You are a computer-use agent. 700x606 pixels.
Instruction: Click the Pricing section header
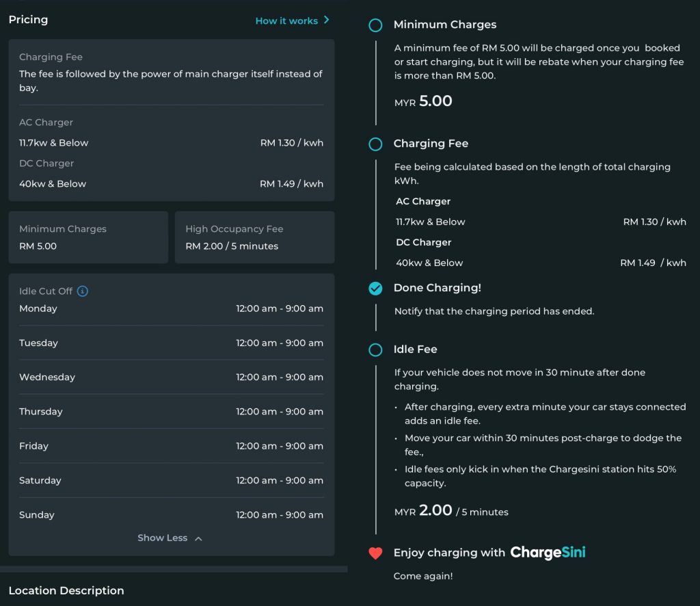click(x=29, y=20)
